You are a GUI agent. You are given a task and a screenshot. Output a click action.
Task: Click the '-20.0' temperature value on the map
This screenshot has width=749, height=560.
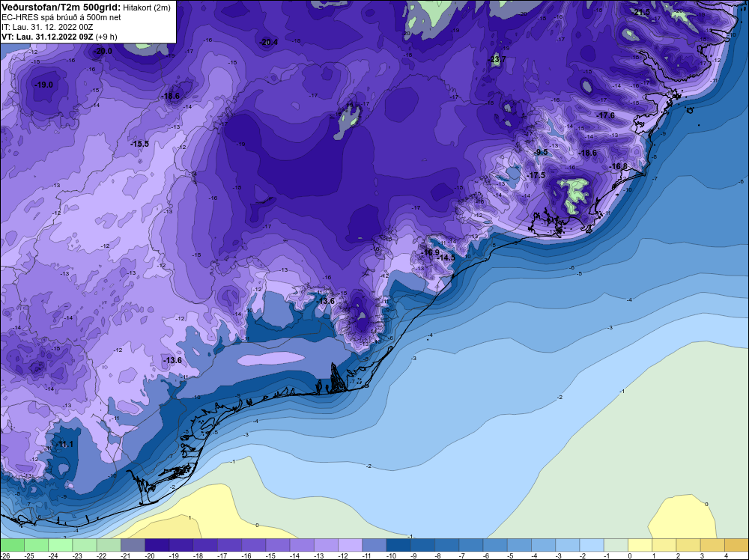(103, 51)
